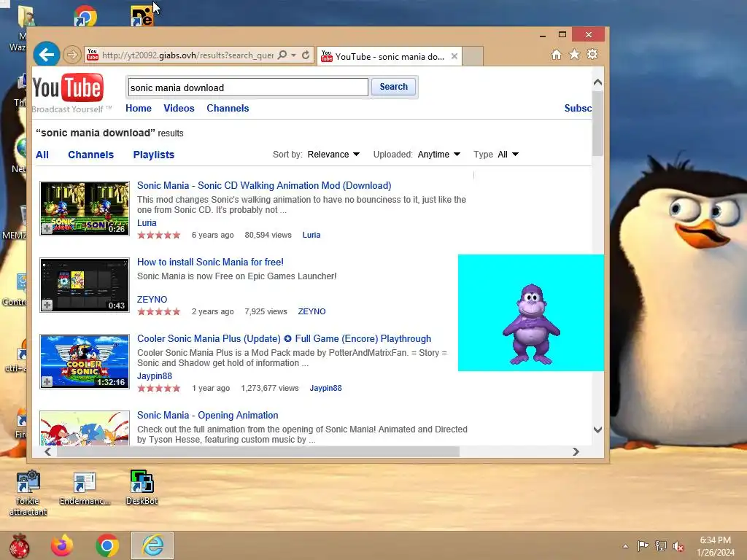The width and height of the screenshot is (747, 560).
Task: Click the page scroll up arrow
Action: pyautogui.click(x=598, y=82)
